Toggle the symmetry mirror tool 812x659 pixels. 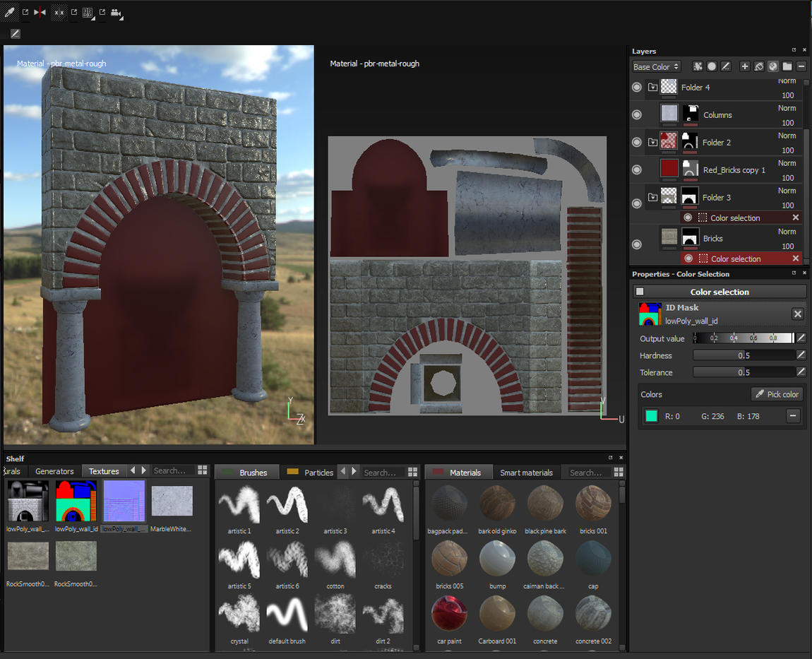point(40,12)
